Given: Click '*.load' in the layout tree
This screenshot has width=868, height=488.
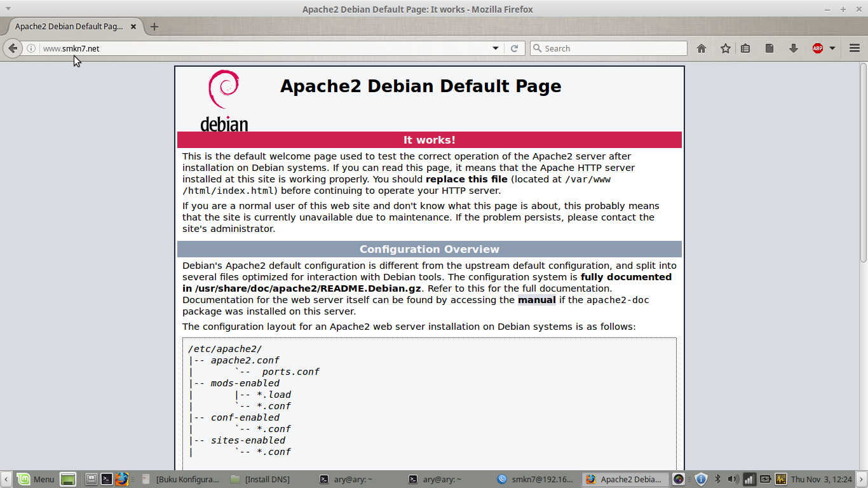Looking at the screenshot, I should (x=274, y=395).
